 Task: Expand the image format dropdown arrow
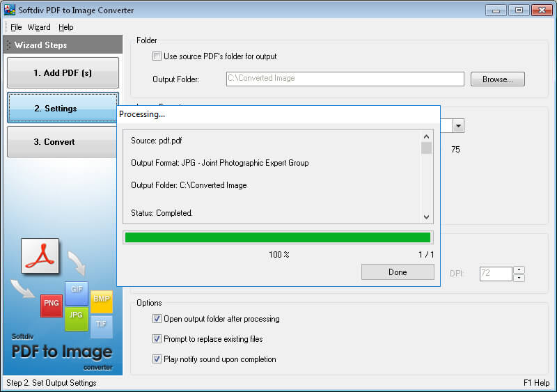(458, 126)
